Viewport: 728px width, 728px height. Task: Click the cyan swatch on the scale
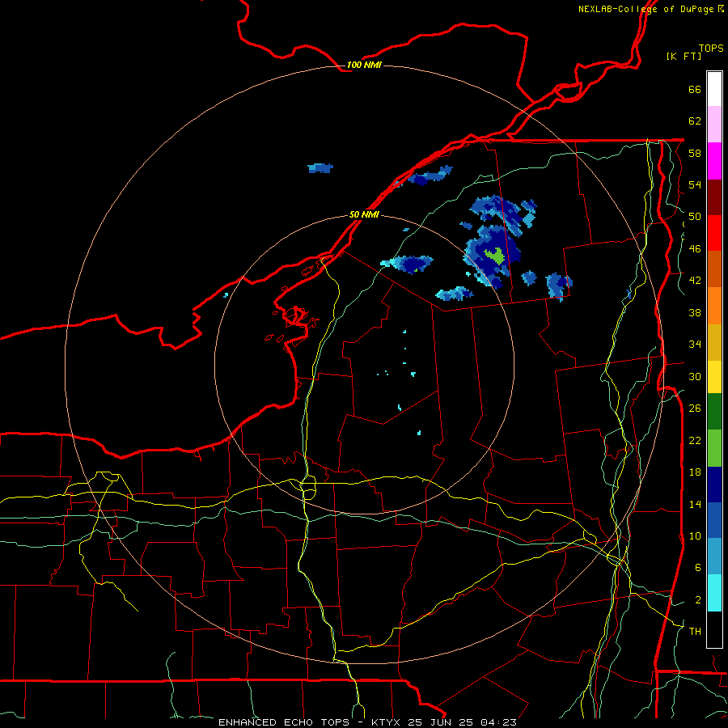714,593
